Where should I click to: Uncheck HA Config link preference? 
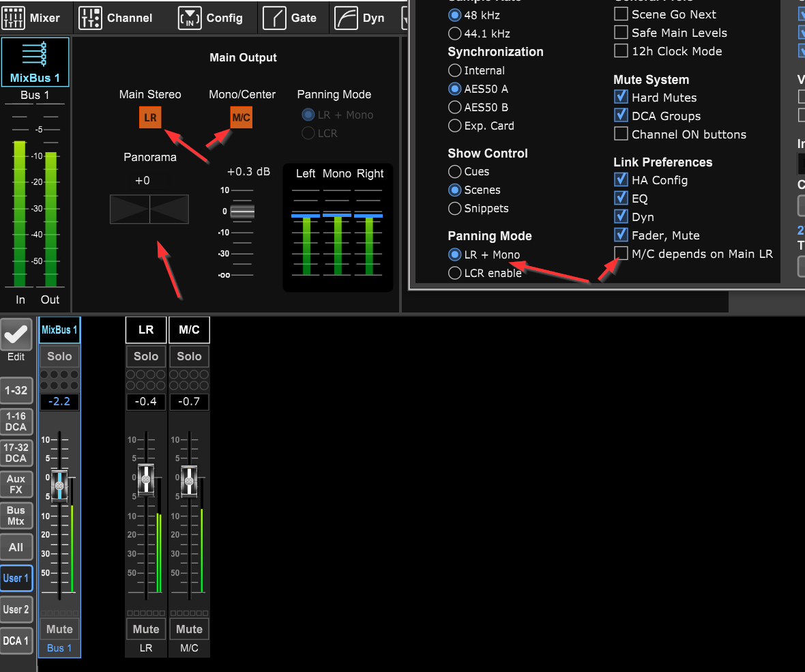tap(621, 179)
